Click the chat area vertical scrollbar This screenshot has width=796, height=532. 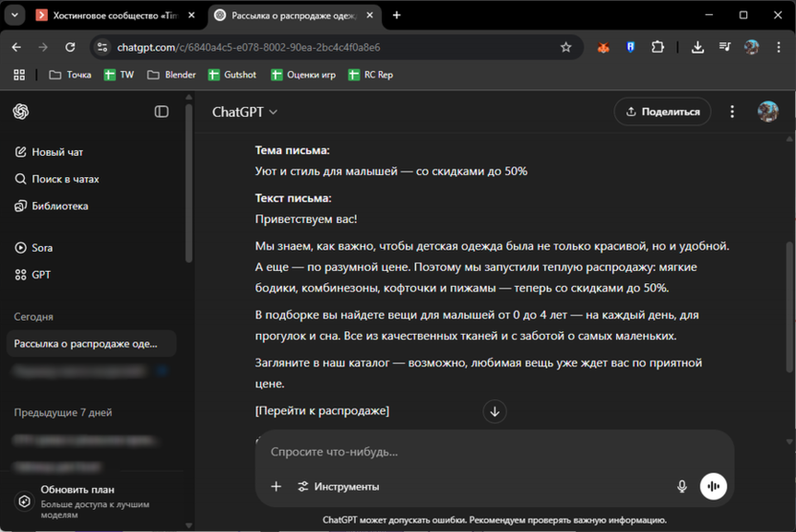[789, 307]
